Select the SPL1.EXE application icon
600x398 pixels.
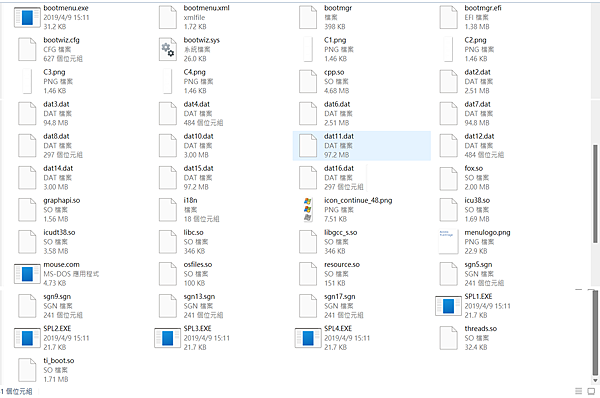click(x=448, y=306)
